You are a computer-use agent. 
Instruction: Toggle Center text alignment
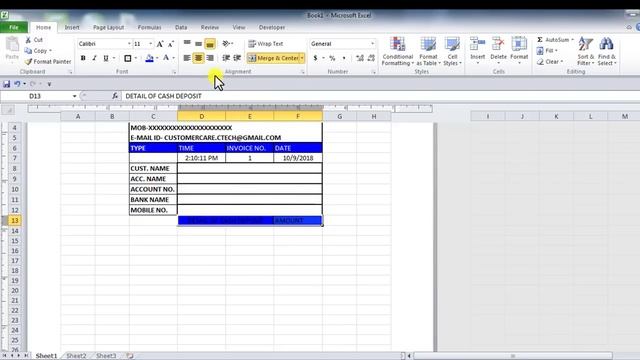point(198,58)
